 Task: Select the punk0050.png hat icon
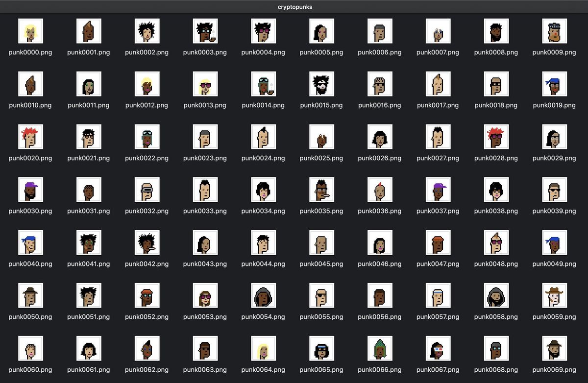coord(30,295)
